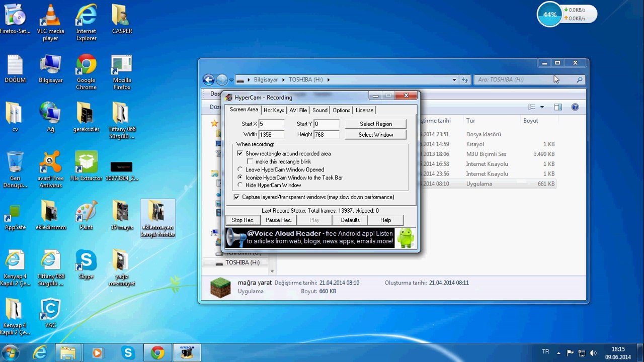The image size is (644, 362).
Task: Open Skype from the taskbar
Action: (x=128, y=353)
